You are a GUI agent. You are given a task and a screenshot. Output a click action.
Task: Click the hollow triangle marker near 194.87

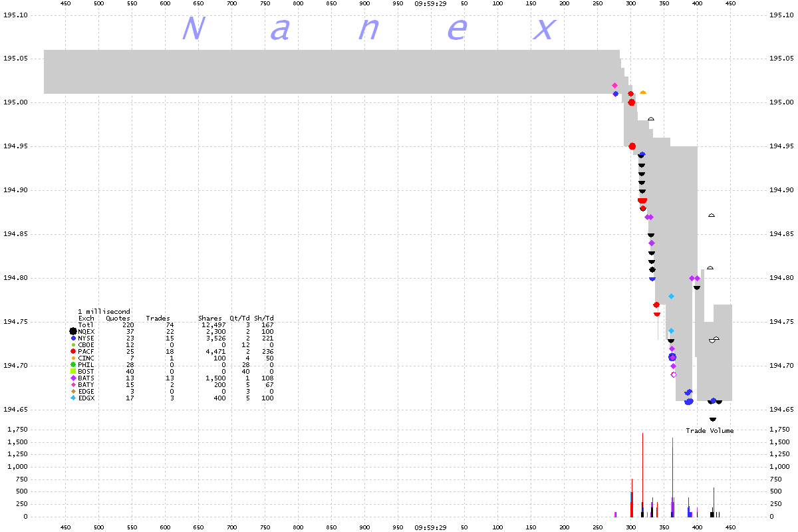click(x=711, y=215)
